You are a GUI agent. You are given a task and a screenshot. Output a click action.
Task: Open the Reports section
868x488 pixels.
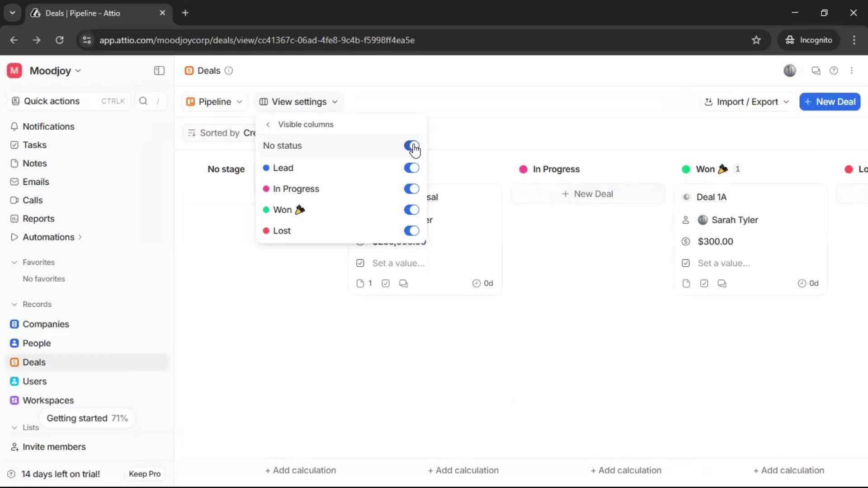(38, 218)
